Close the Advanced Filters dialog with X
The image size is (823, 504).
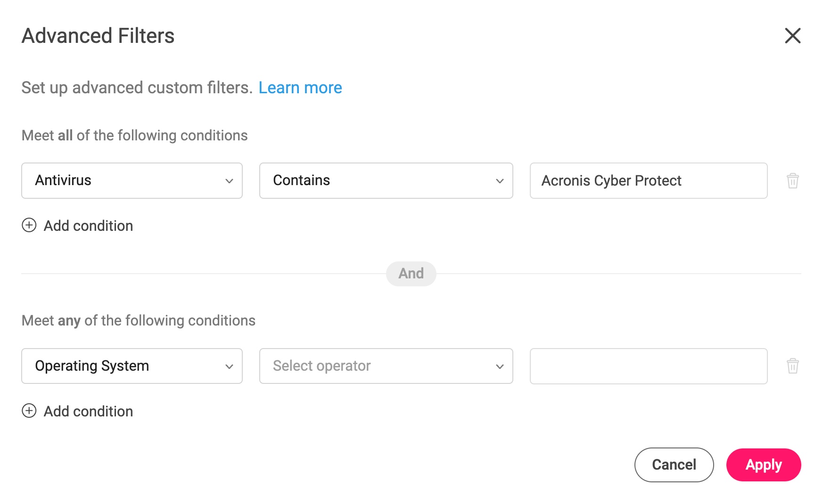coord(792,35)
